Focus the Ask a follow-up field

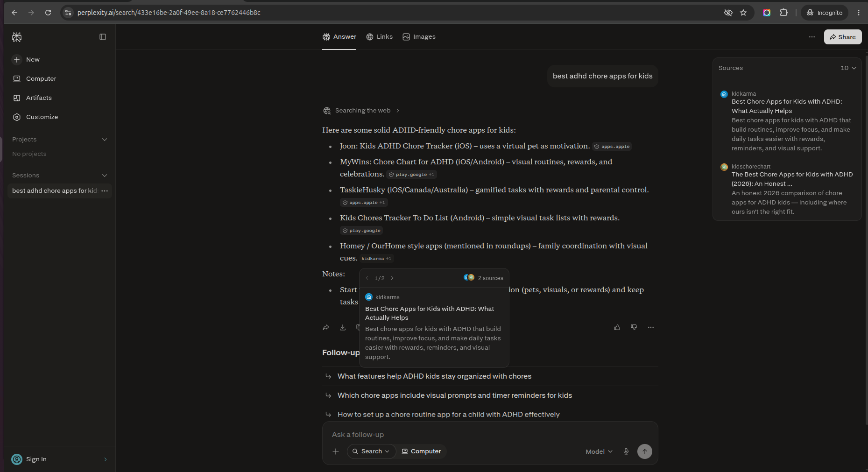pyautogui.click(x=490, y=435)
